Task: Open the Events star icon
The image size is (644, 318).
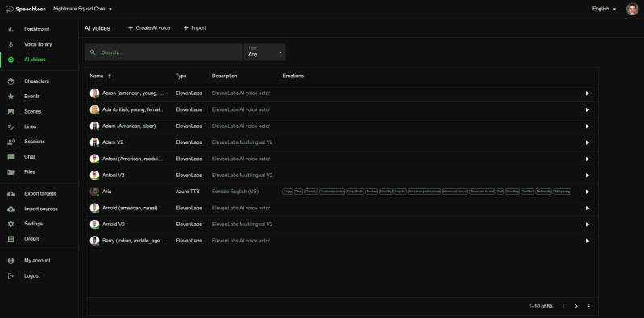Action: coord(11,97)
